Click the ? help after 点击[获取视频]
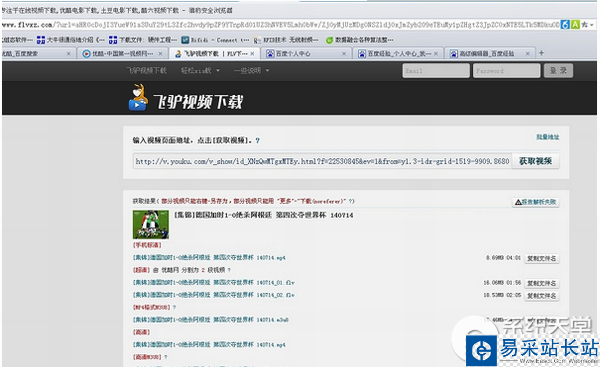This screenshot has width=600, height=367. [258, 140]
